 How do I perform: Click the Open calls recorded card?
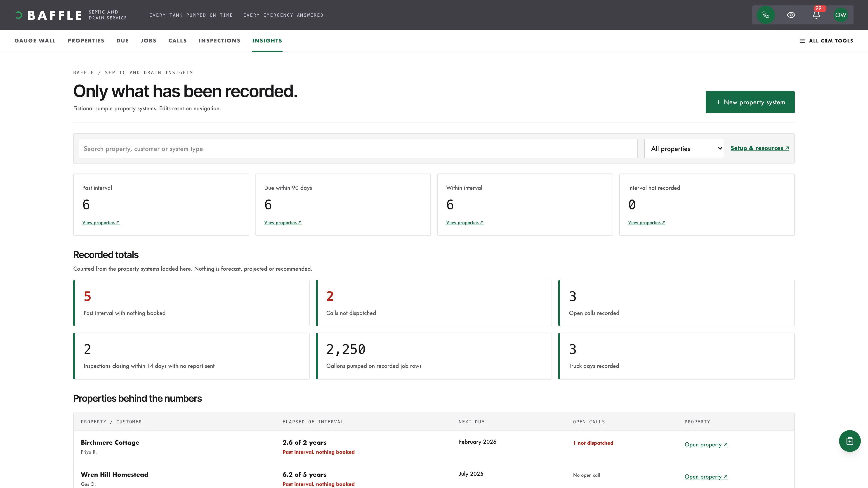(x=677, y=303)
